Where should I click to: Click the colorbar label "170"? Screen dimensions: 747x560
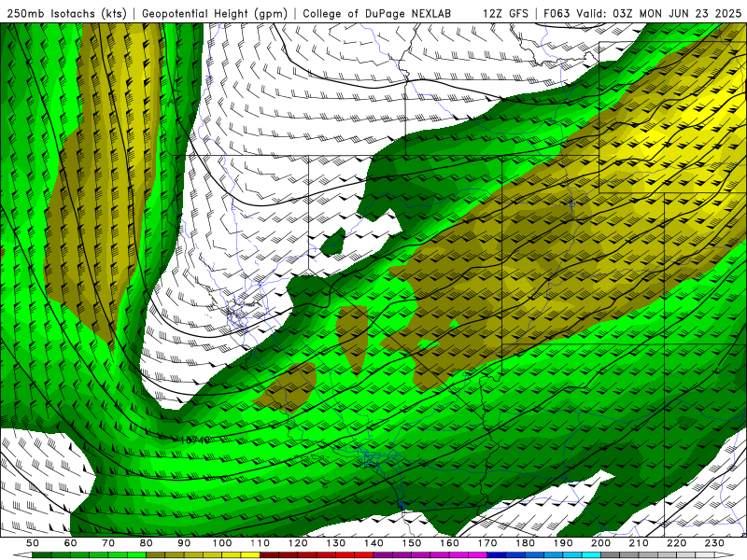coord(486,543)
